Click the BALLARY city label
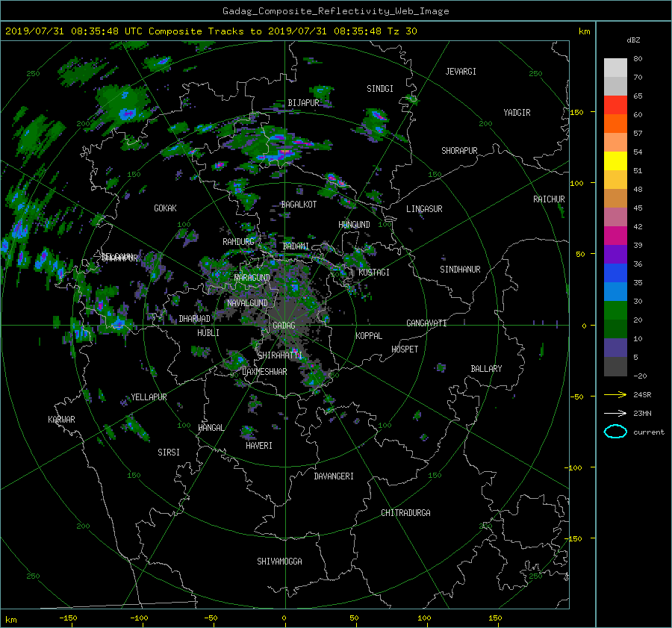 coord(486,369)
